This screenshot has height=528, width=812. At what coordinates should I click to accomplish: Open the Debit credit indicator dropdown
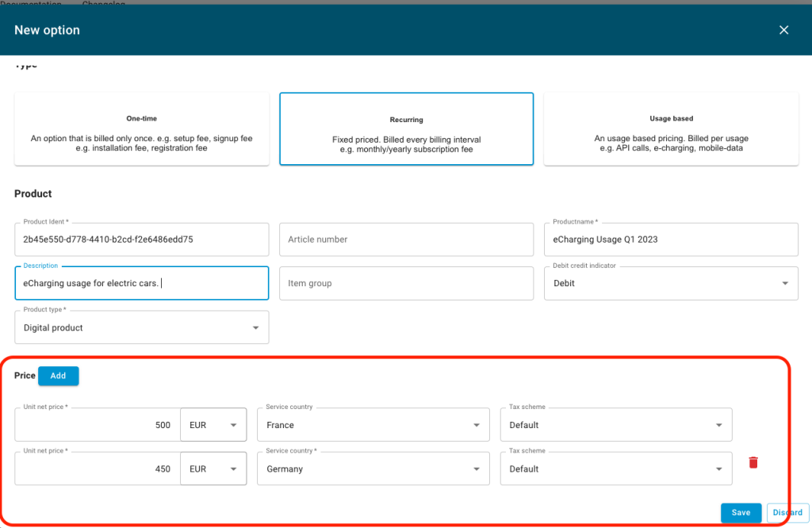(671, 283)
